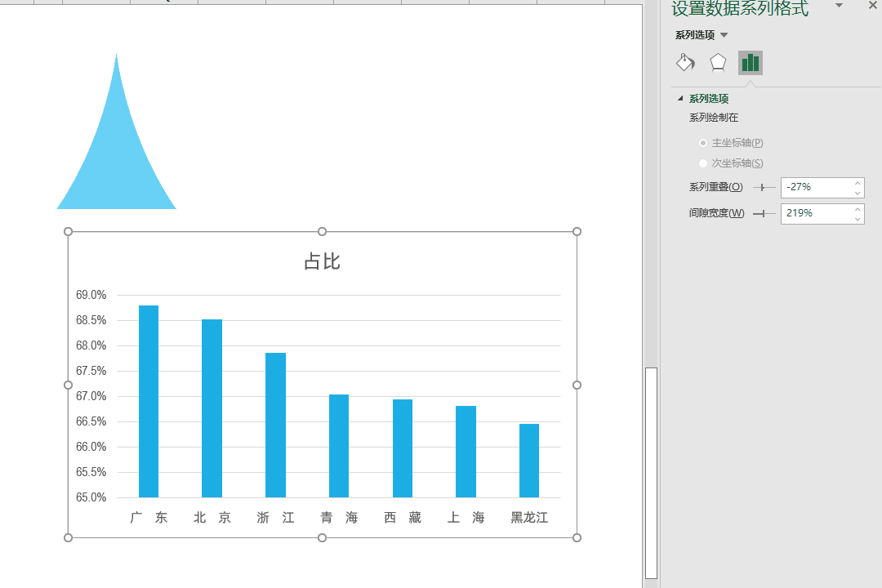
Task: Select the Series Options bar chart icon
Action: point(751,63)
